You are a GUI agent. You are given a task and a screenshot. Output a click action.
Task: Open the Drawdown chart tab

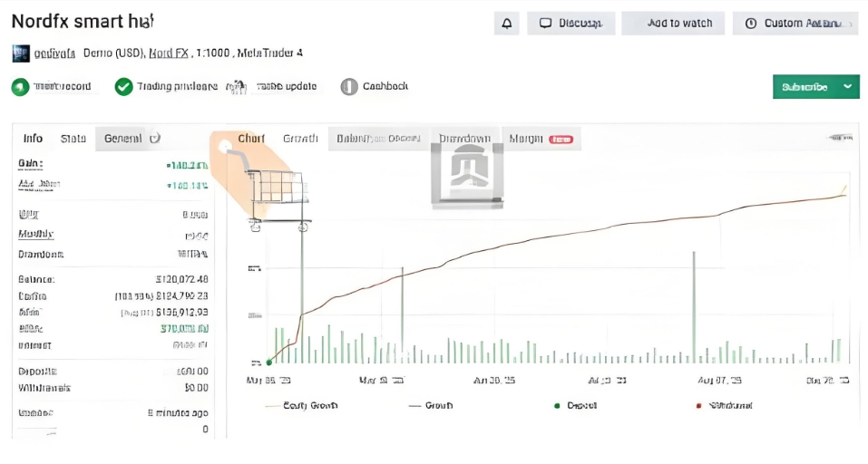click(464, 139)
